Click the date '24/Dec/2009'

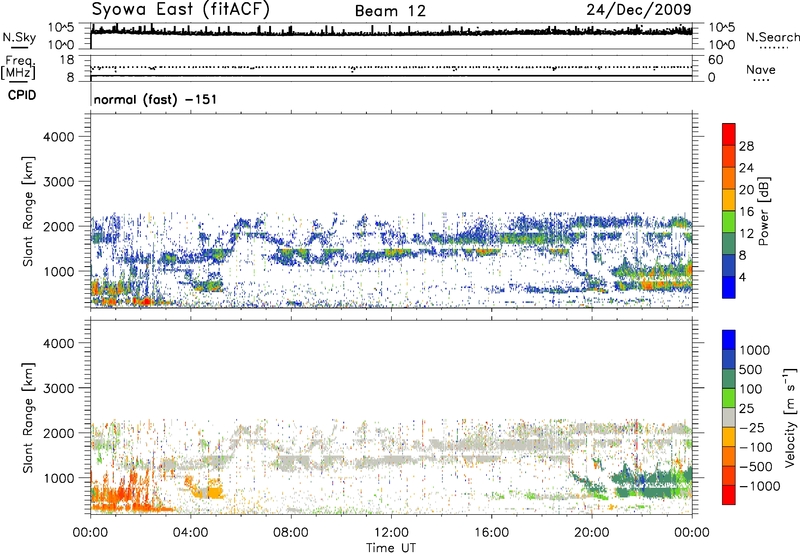click(x=639, y=10)
